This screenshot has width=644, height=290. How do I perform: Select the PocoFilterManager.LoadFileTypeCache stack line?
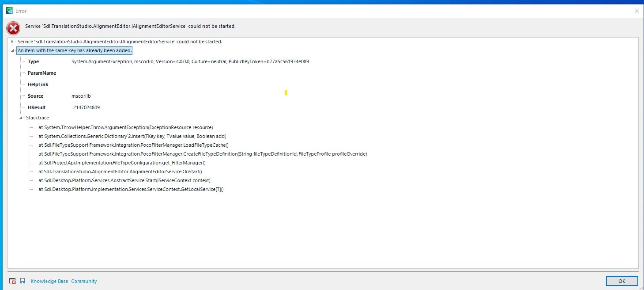(x=133, y=145)
